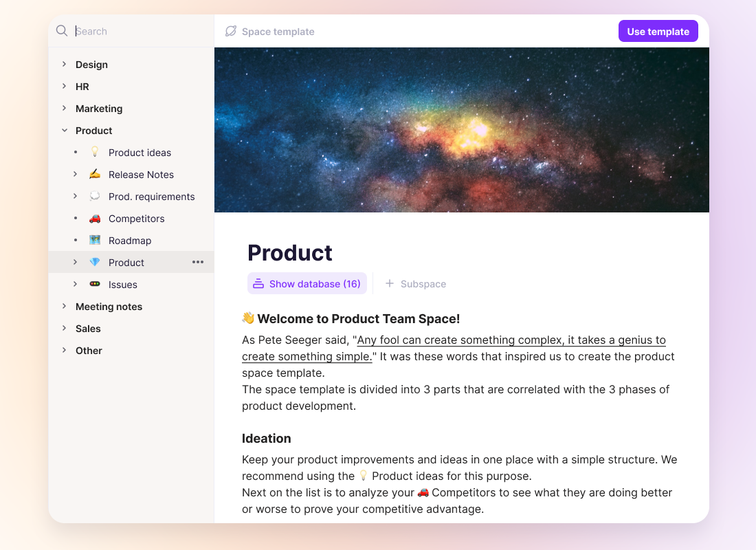Click the writing hand icon for Release Notes
Viewport: 756px width, 550px height.
pos(95,175)
